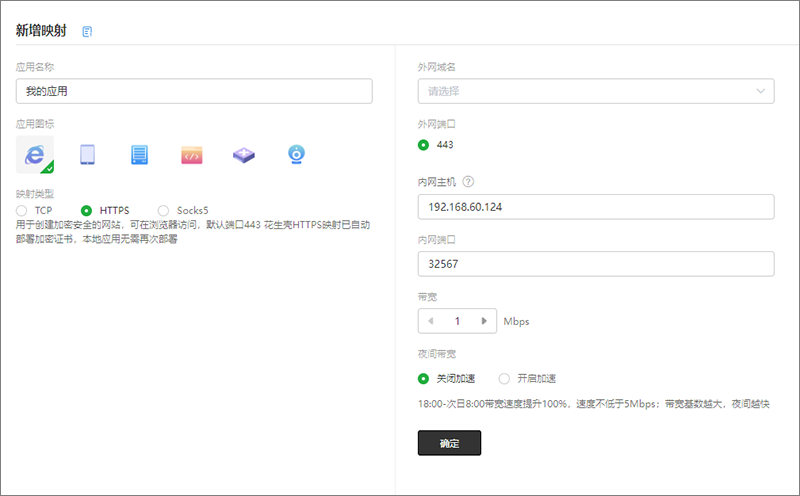
Task: Pick the code window app icon
Action: [192, 155]
